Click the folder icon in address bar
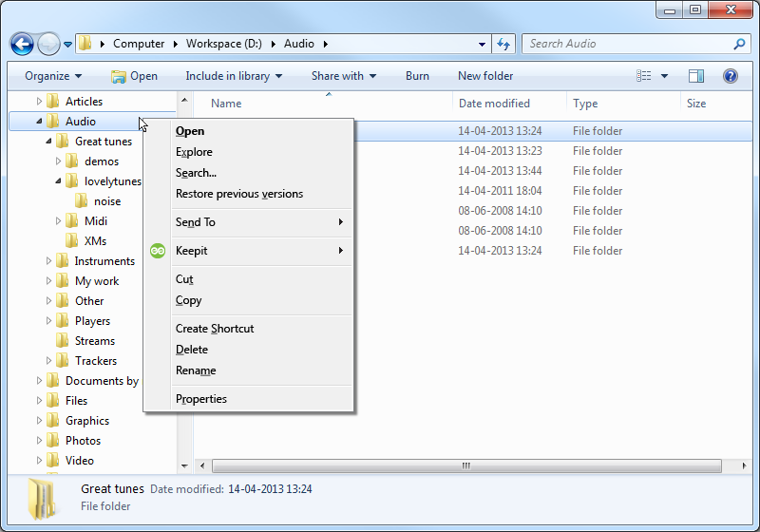The width and height of the screenshot is (760, 532). click(x=85, y=43)
